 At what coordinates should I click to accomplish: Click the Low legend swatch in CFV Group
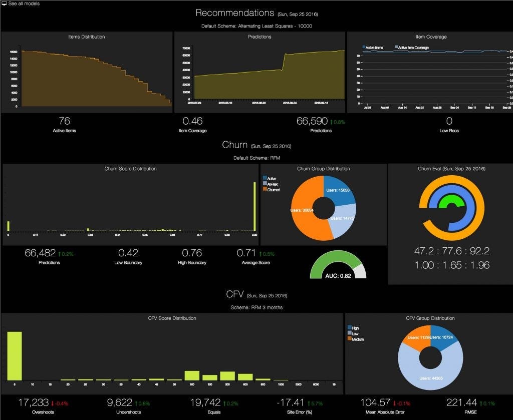tap(349, 333)
